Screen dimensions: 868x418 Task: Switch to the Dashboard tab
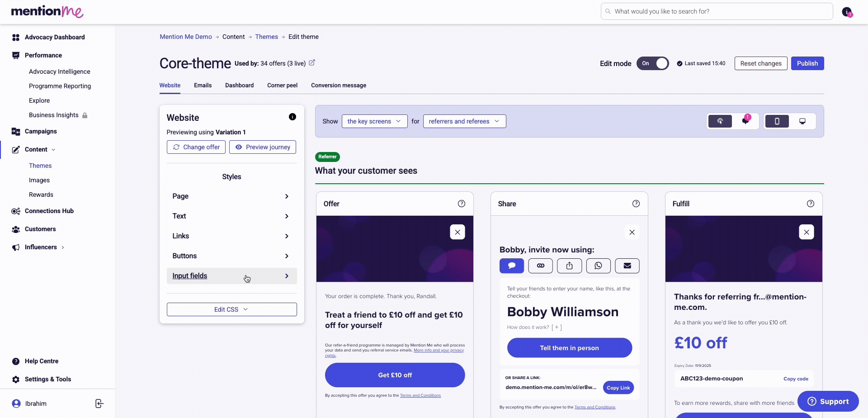pyautogui.click(x=239, y=85)
